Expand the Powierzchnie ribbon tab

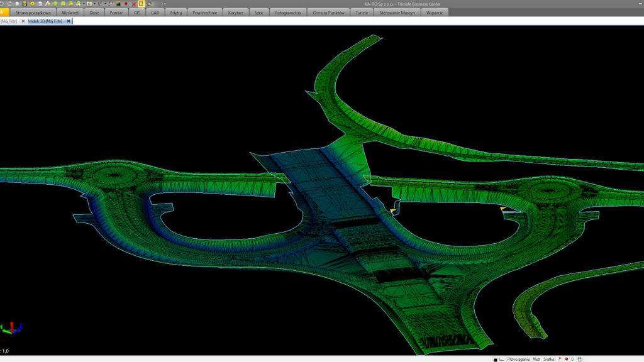tap(206, 13)
